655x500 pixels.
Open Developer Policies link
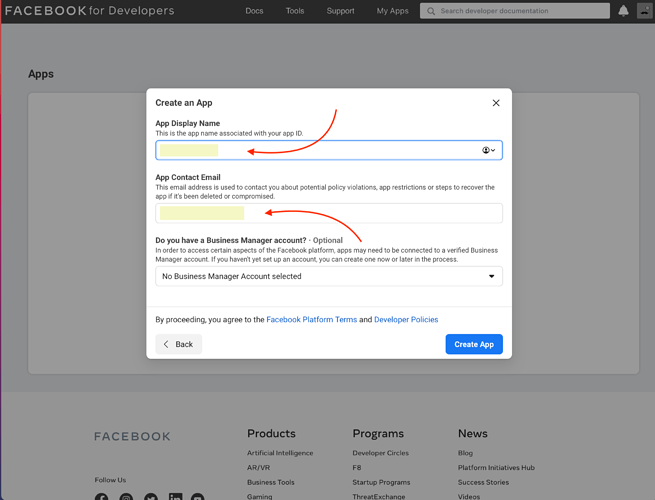[x=406, y=320]
